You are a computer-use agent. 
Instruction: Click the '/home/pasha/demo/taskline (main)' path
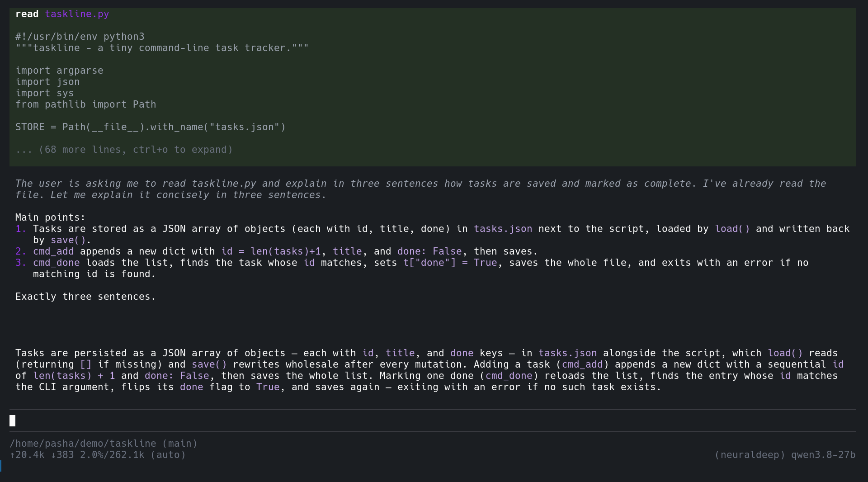104,444
